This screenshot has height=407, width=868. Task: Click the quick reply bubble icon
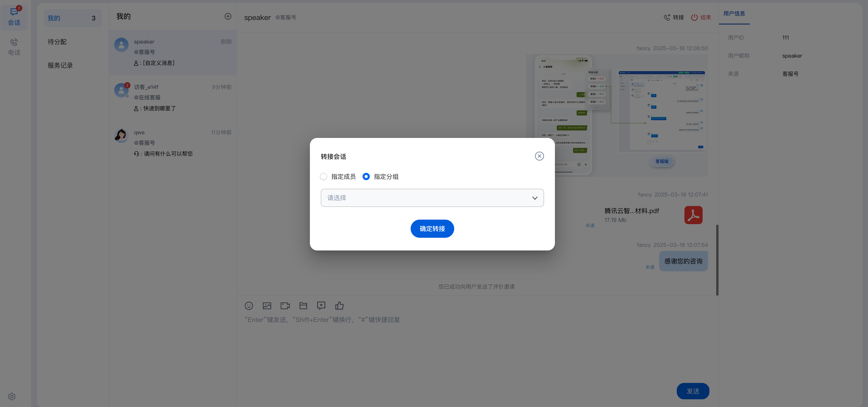point(321,306)
